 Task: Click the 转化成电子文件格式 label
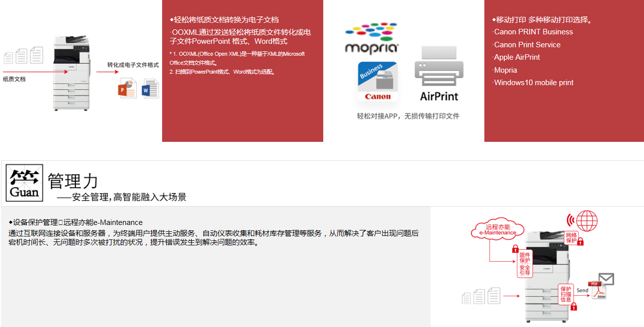point(133,65)
